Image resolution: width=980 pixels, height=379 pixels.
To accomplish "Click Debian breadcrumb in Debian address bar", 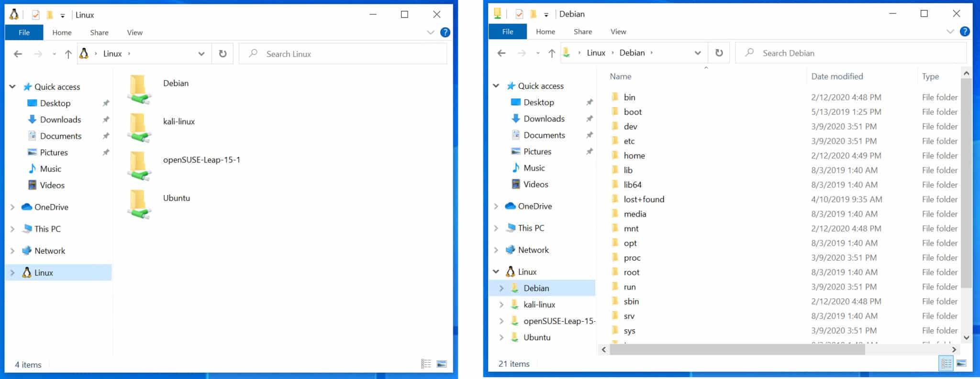I will coord(632,53).
